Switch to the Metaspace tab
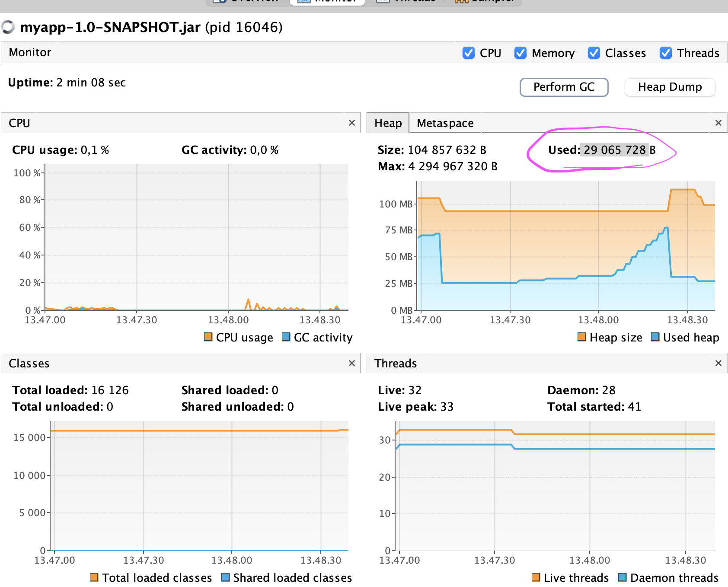 (x=444, y=123)
